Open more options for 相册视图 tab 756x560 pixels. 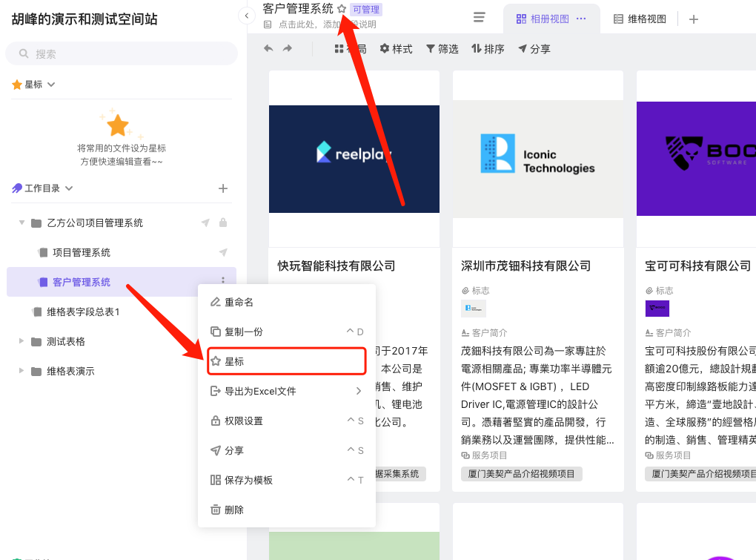pos(581,19)
